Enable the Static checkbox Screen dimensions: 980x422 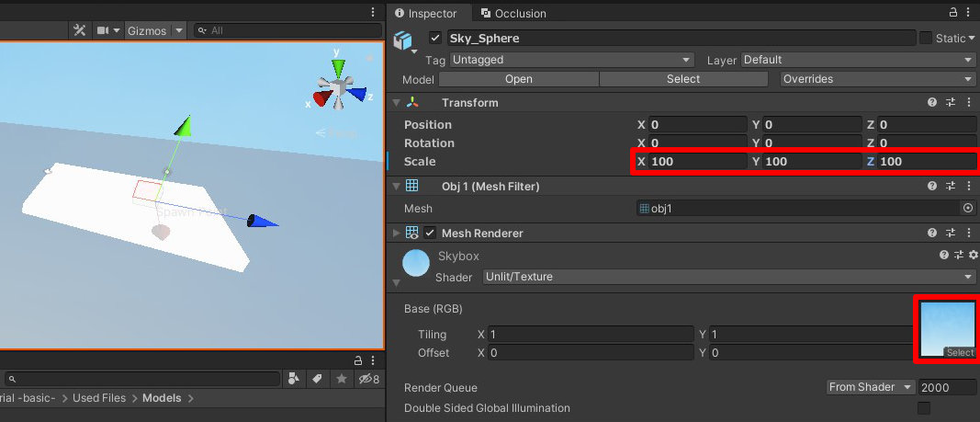926,38
